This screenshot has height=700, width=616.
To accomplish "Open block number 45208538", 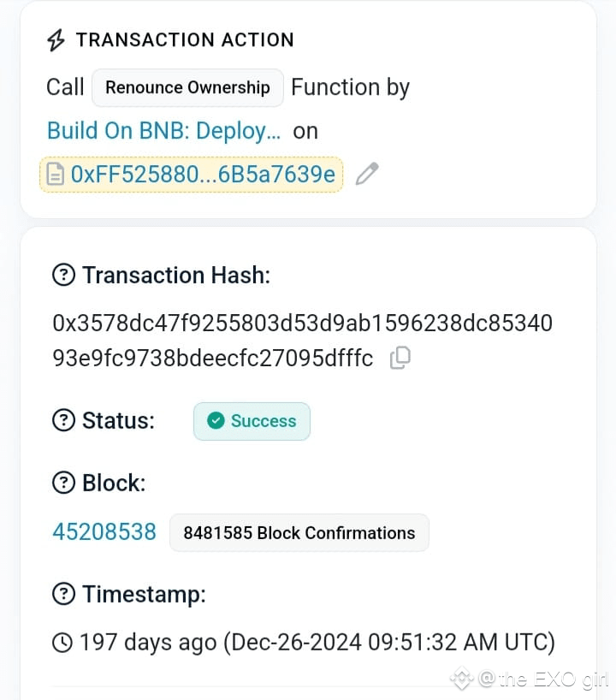I will click(104, 531).
